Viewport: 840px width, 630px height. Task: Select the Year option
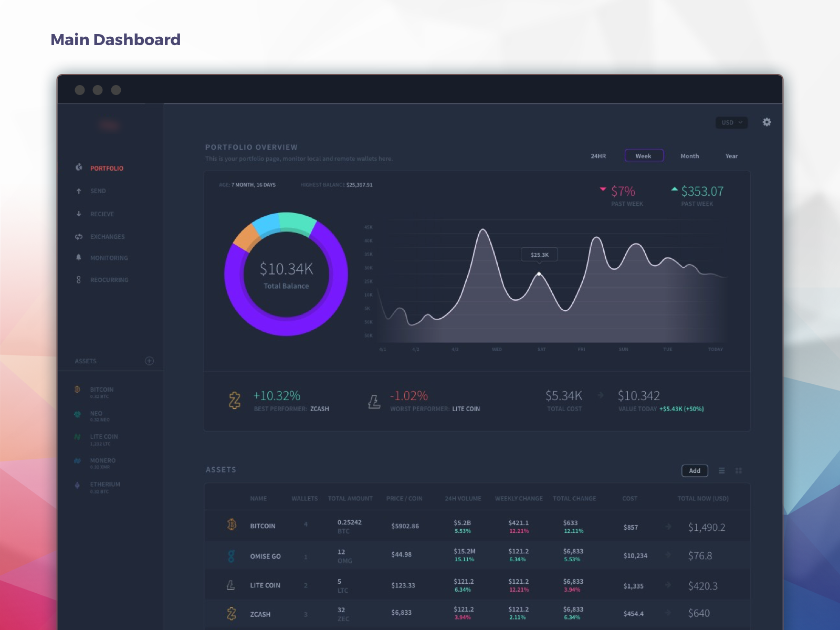pyautogui.click(x=731, y=156)
